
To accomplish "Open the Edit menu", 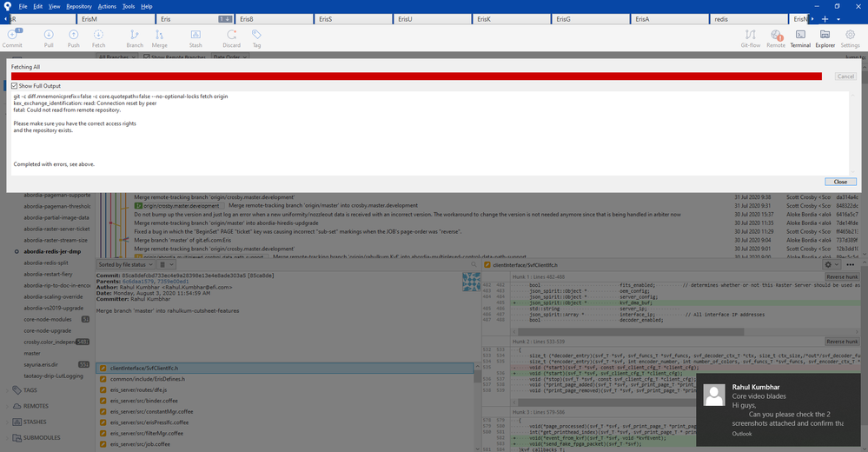I will coord(37,7).
